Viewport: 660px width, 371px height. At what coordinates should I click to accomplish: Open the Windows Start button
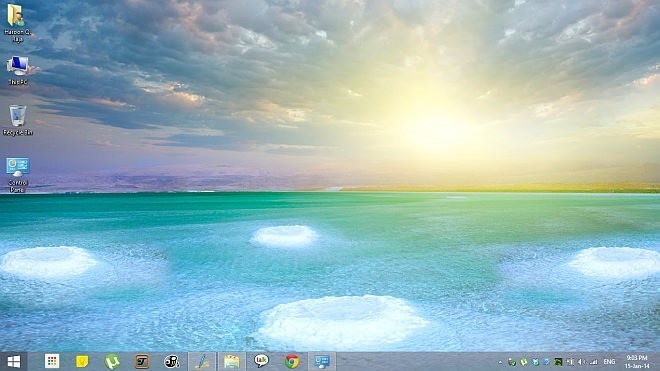coord(13,361)
